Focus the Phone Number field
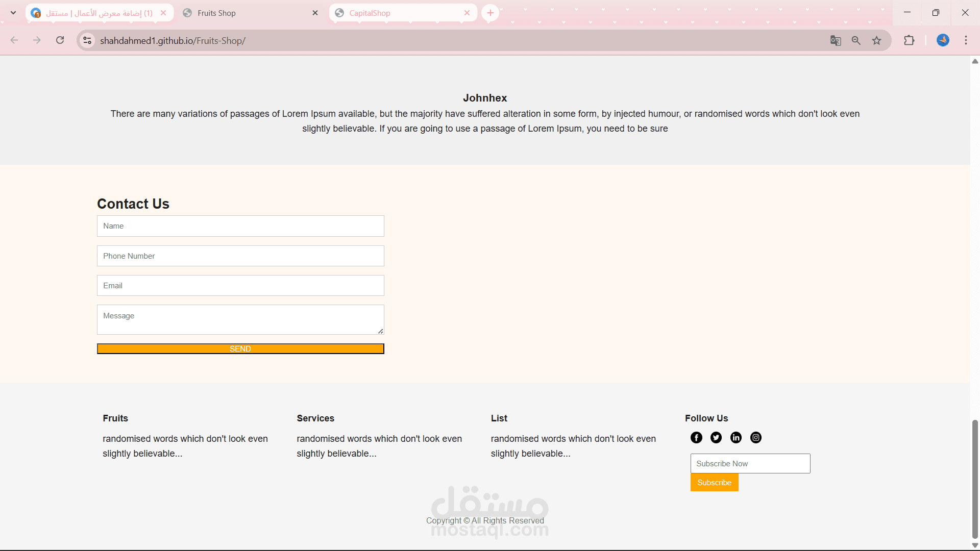Viewport: 980px width, 551px height. [x=240, y=256]
